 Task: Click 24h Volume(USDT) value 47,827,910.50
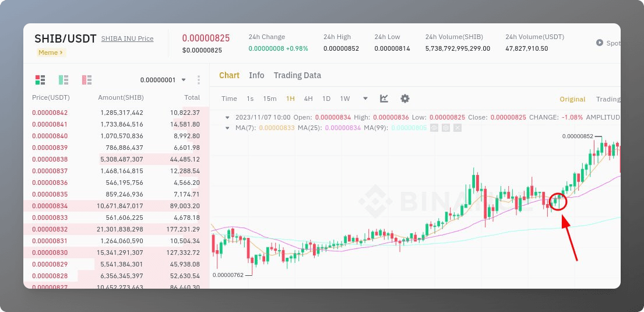pyautogui.click(x=526, y=48)
